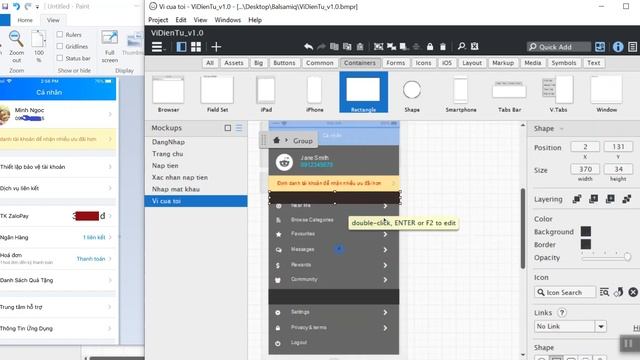The image size is (640, 360).
Task: Select the iPhone container thumbnail
Action: [315, 94]
